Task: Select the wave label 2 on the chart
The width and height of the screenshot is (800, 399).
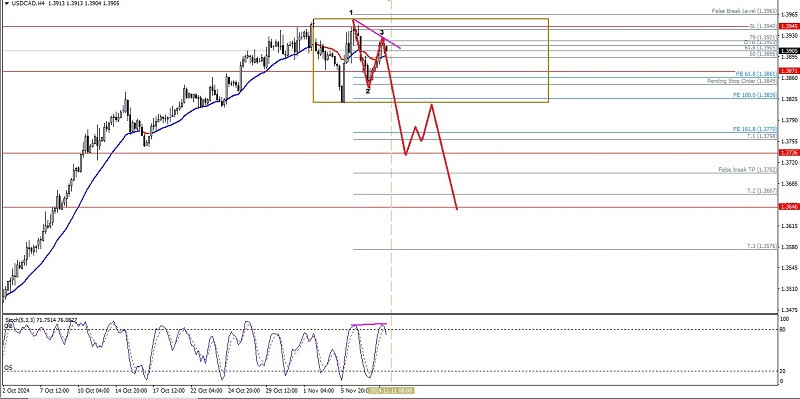Action: click(x=367, y=91)
